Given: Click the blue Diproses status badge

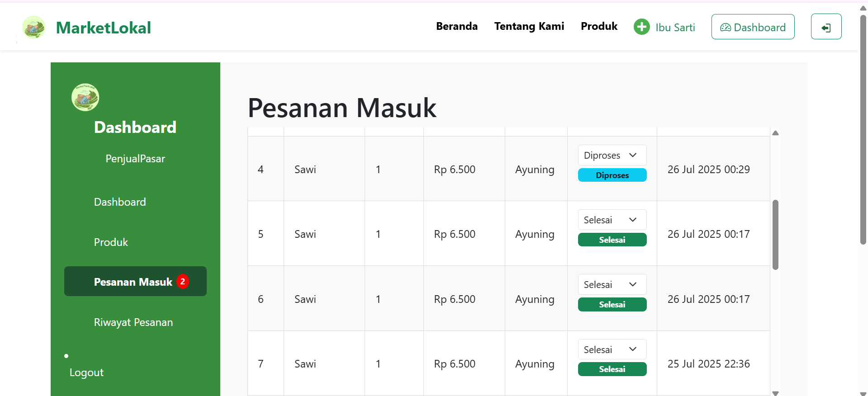Looking at the screenshot, I should pyautogui.click(x=612, y=175).
